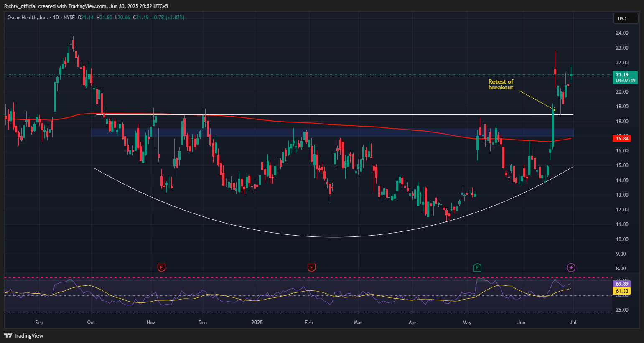
Task: Click the Feb label on time axis
Action: (309, 323)
